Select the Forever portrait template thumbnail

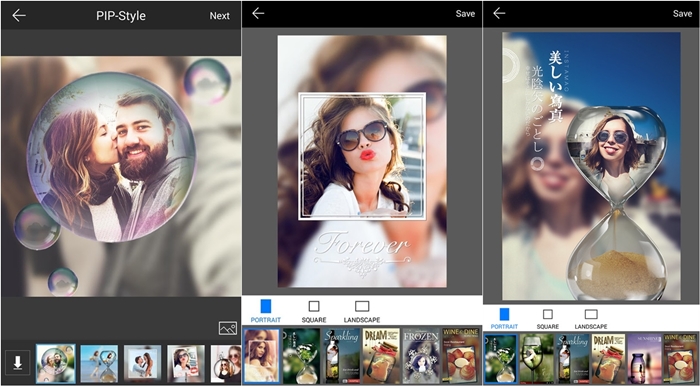(x=262, y=356)
